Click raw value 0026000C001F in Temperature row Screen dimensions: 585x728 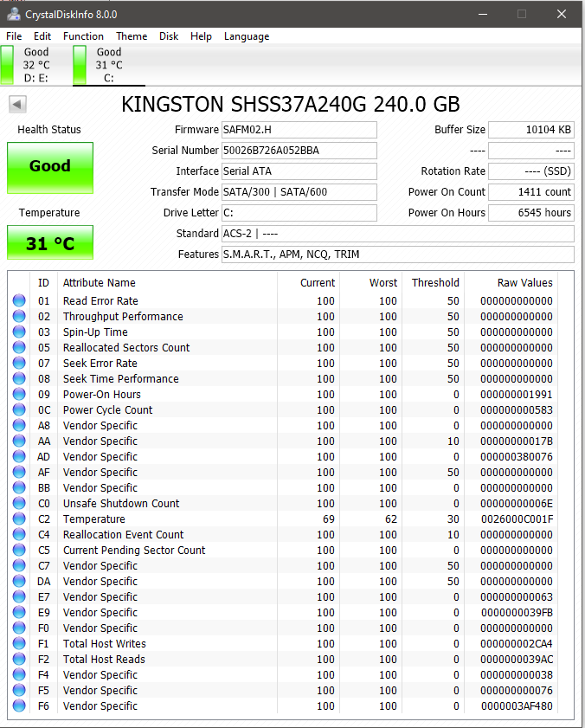coord(517,519)
